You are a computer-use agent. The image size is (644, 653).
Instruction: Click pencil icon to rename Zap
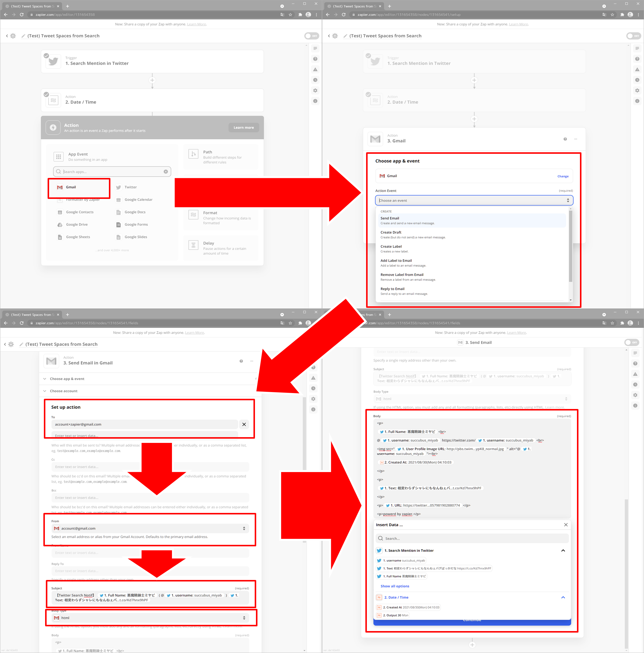(x=23, y=36)
